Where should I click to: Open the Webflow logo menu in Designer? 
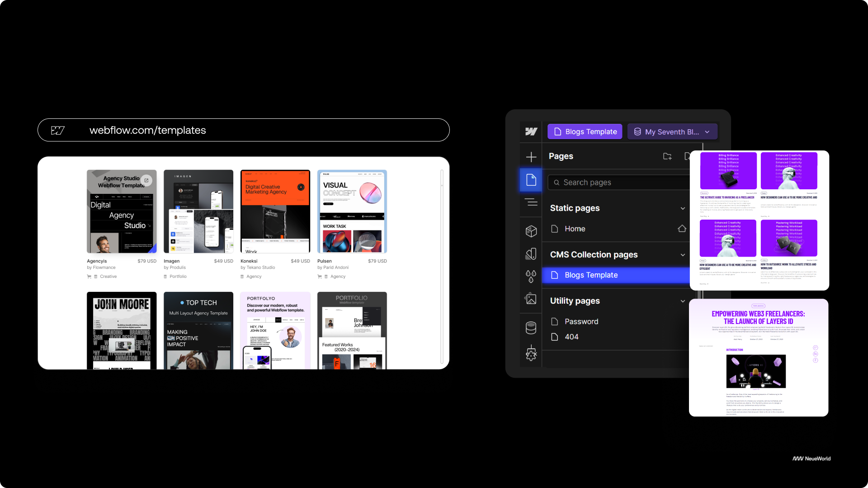(x=531, y=131)
